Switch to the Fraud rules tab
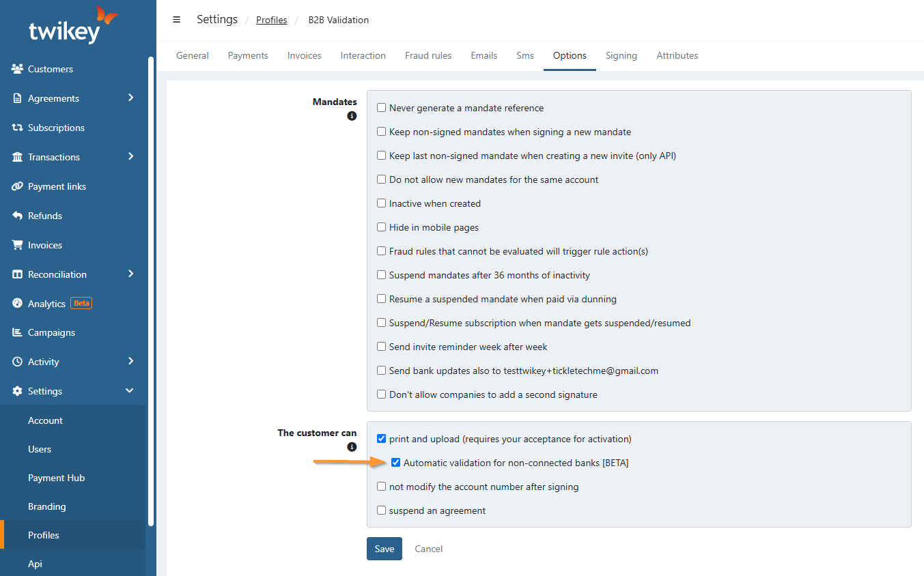The image size is (924, 576). (428, 56)
